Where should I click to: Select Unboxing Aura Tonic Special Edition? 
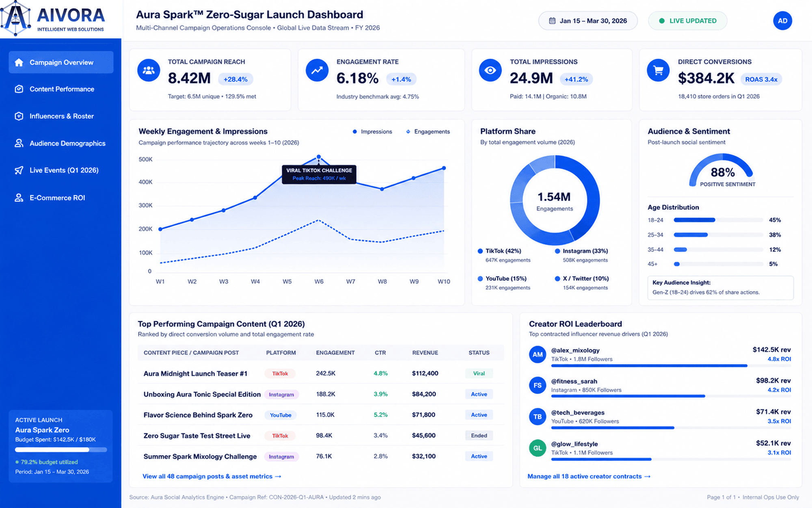(321, 394)
